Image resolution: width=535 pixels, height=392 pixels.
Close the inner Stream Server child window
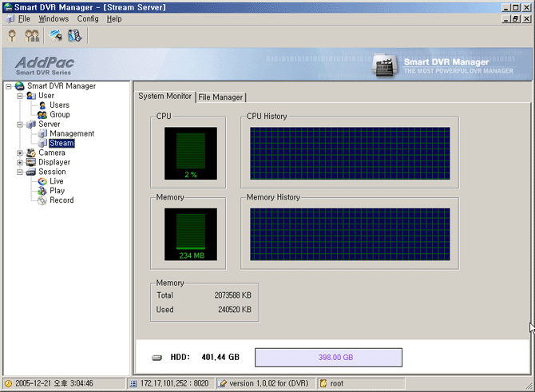pos(526,19)
